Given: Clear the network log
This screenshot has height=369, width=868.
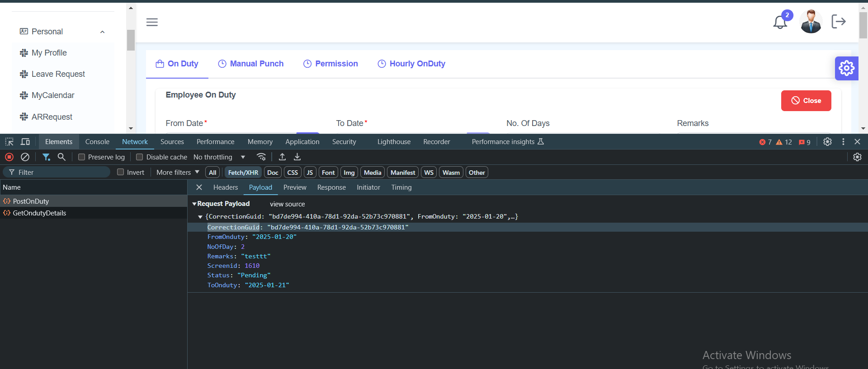Looking at the screenshot, I should tap(25, 157).
